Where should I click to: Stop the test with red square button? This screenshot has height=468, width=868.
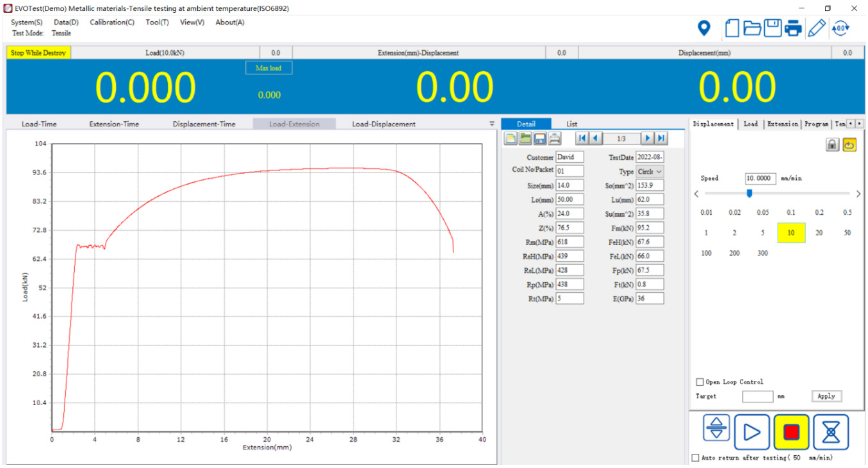point(792,432)
